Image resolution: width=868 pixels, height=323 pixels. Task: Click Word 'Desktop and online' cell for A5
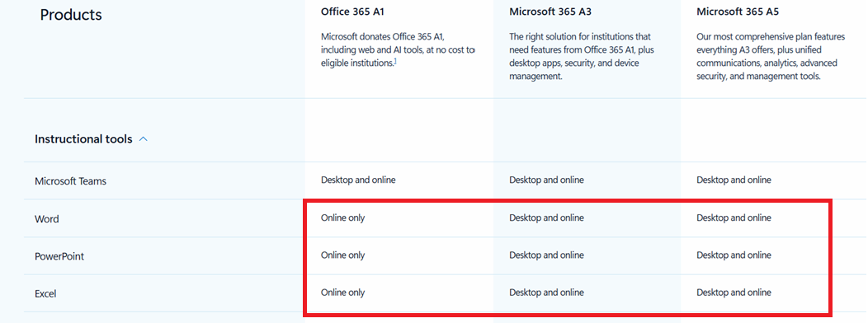(734, 218)
